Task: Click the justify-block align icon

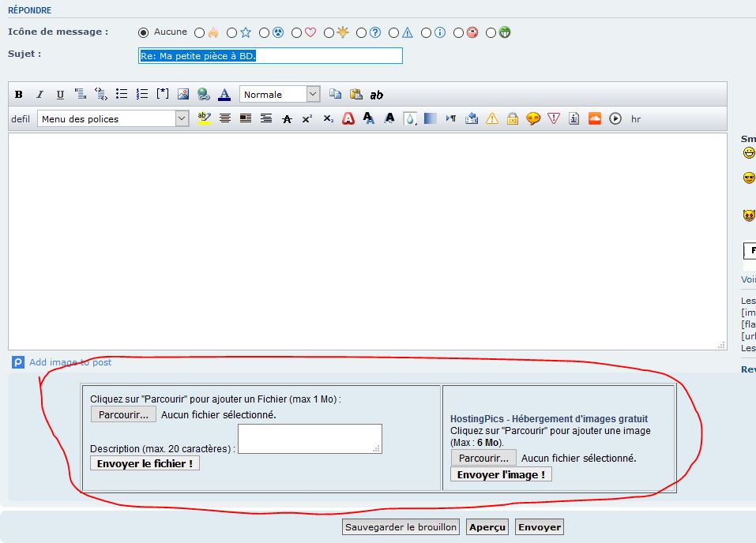Action: 246,118
